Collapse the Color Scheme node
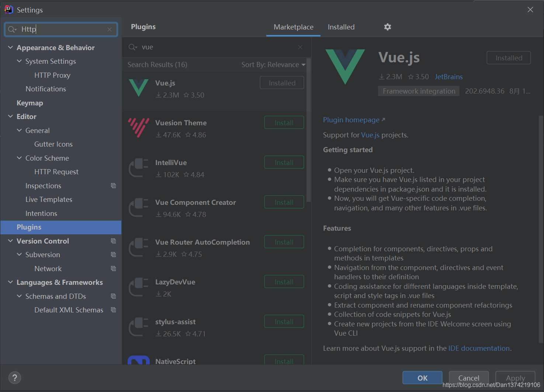The image size is (544, 392). click(x=19, y=158)
